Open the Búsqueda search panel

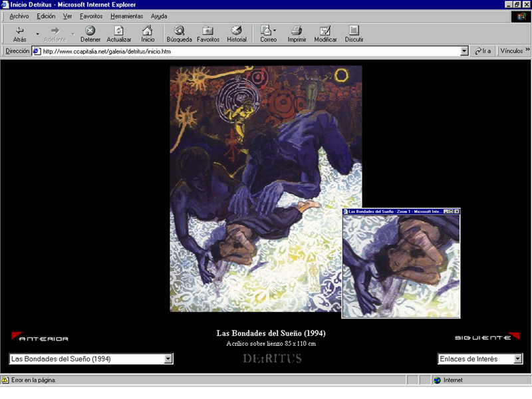tap(179, 35)
